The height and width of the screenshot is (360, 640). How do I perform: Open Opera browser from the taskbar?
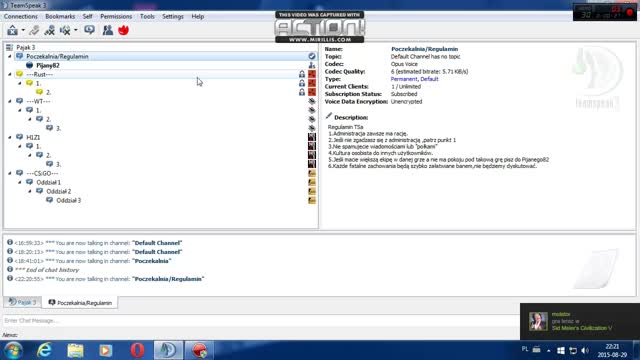138,350
